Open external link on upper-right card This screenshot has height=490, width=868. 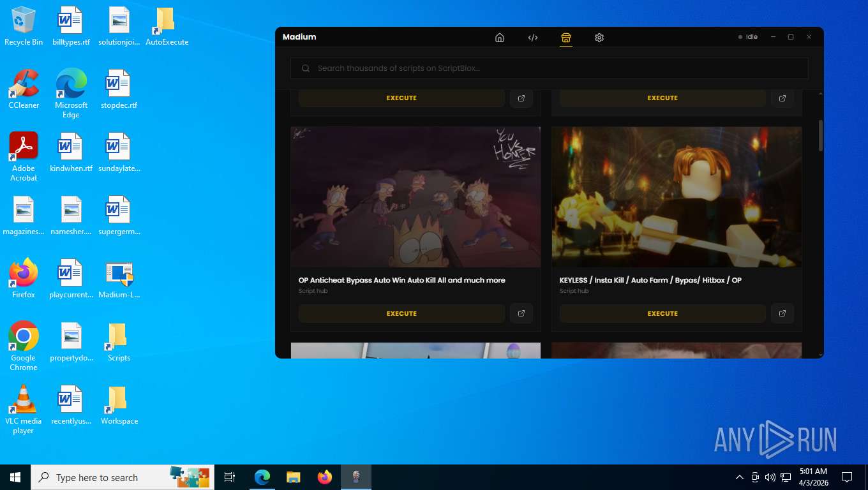(x=782, y=98)
